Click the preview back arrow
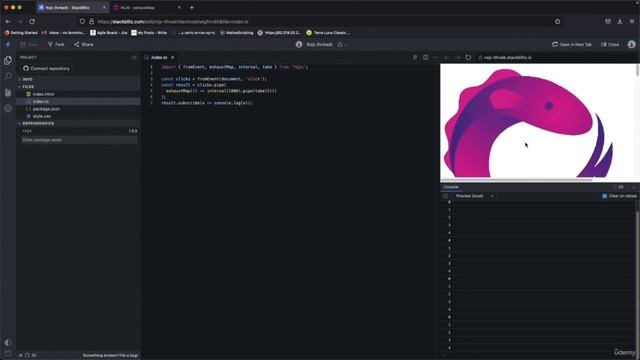This screenshot has height=360, width=640. (x=447, y=58)
